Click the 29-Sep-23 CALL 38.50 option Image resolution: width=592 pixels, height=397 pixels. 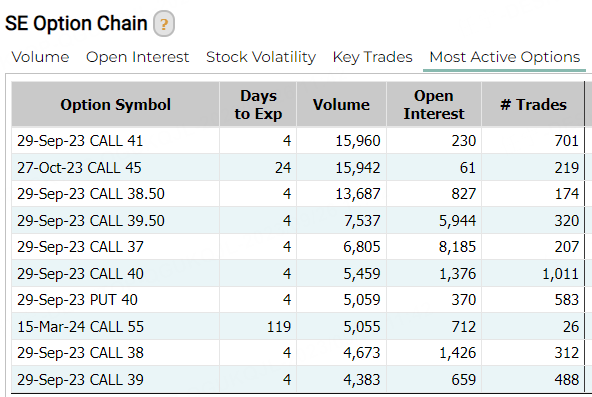[298, 194]
